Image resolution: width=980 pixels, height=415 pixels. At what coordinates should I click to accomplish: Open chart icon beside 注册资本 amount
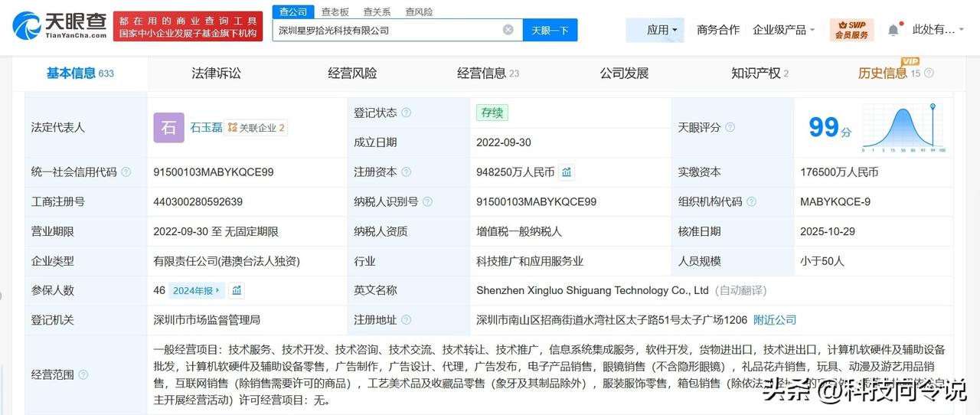tap(567, 172)
